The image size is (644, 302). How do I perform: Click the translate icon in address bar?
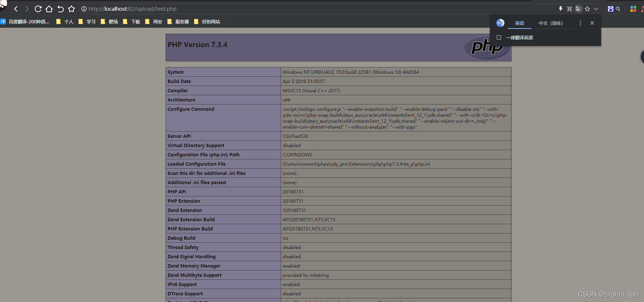coord(578,9)
